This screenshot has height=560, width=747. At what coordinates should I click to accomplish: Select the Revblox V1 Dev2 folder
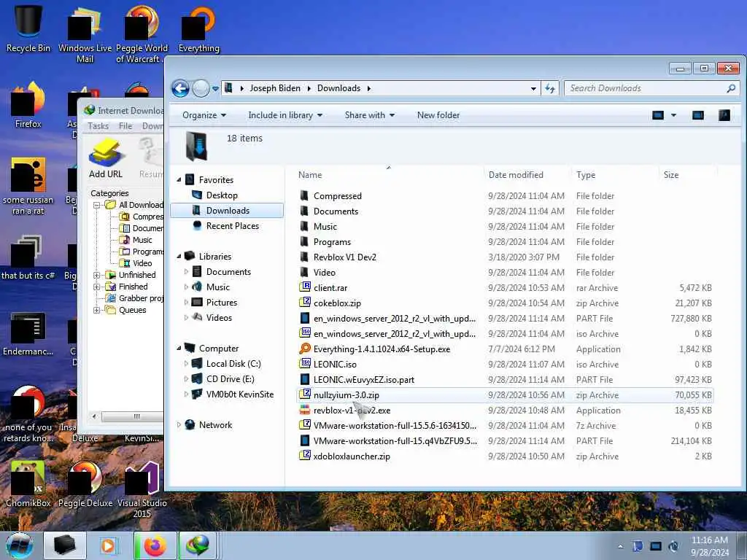tap(344, 257)
